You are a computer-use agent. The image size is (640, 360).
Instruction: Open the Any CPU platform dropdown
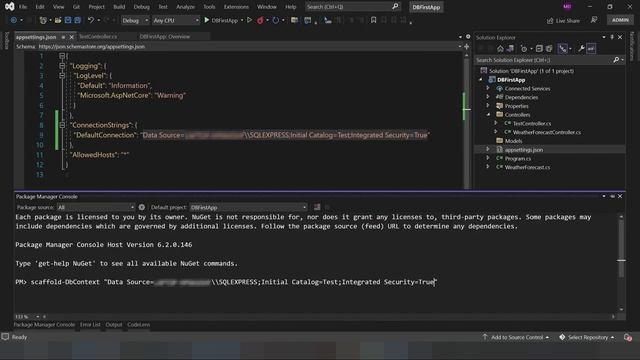pos(176,20)
